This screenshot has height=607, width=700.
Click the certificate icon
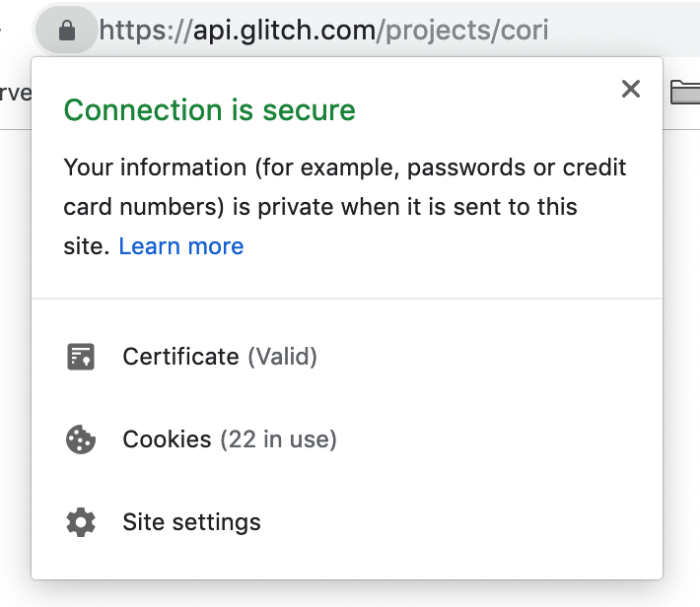(80, 357)
